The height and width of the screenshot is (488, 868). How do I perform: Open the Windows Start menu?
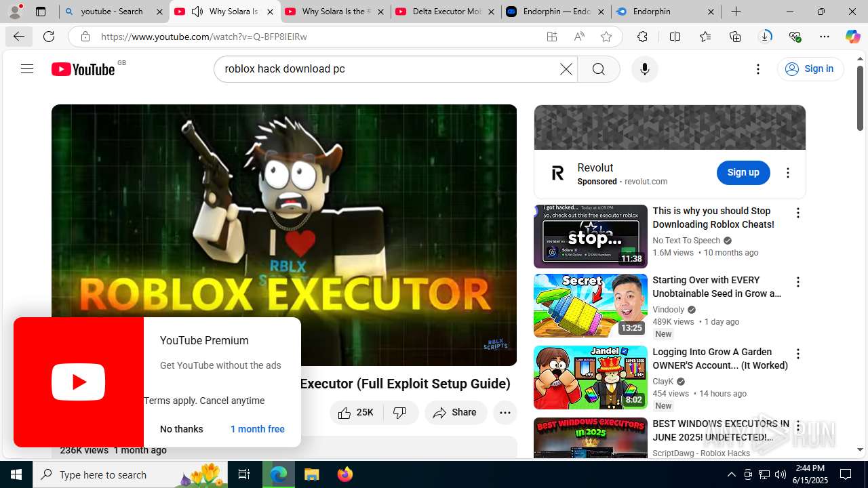[x=16, y=474]
